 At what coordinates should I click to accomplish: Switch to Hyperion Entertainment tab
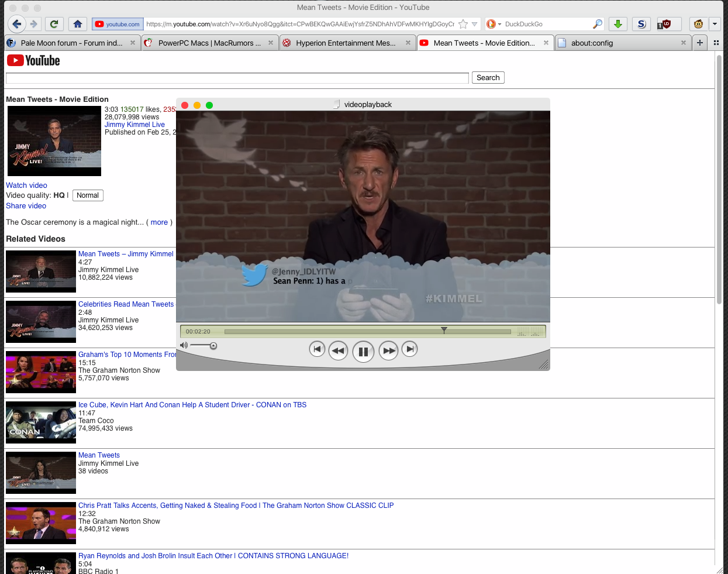[x=346, y=43]
